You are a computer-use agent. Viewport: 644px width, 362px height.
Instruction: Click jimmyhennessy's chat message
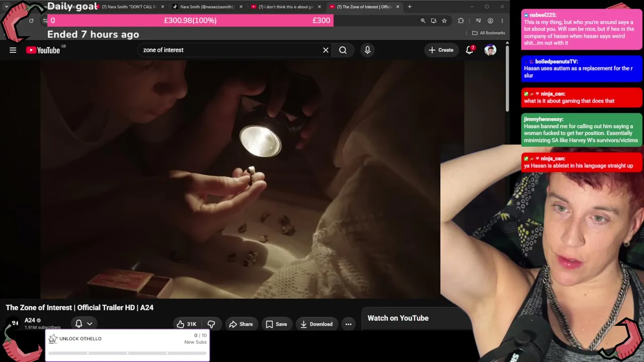coord(582,130)
